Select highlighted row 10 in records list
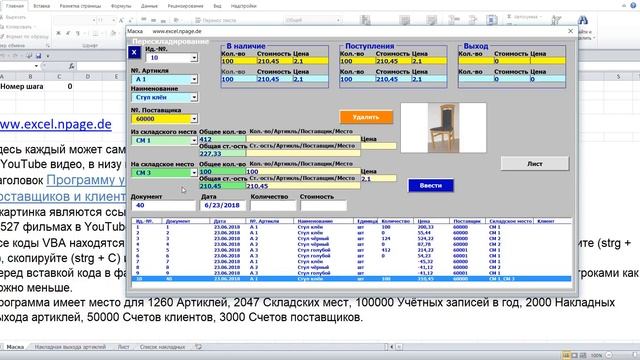 click(351, 279)
